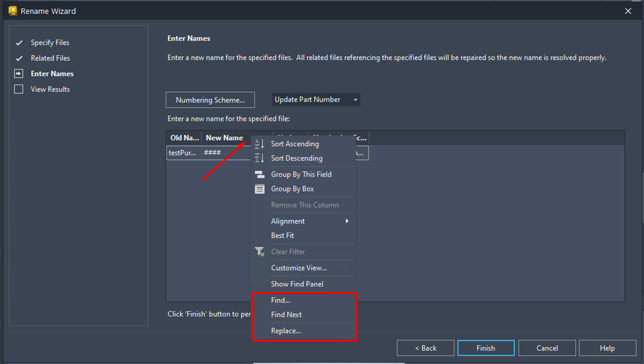Viewport: 644px width, 364px height.
Task: Click the Sort Descending icon
Action: click(x=259, y=158)
